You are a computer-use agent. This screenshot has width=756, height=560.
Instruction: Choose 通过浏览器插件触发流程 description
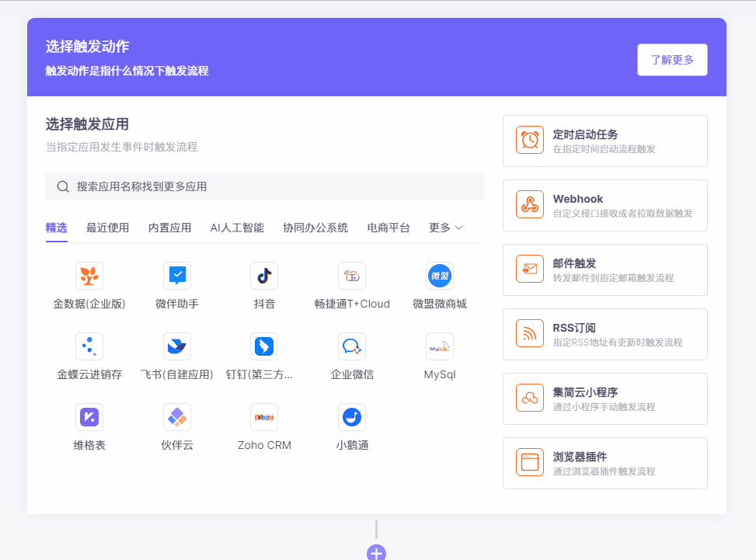pos(604,471)
